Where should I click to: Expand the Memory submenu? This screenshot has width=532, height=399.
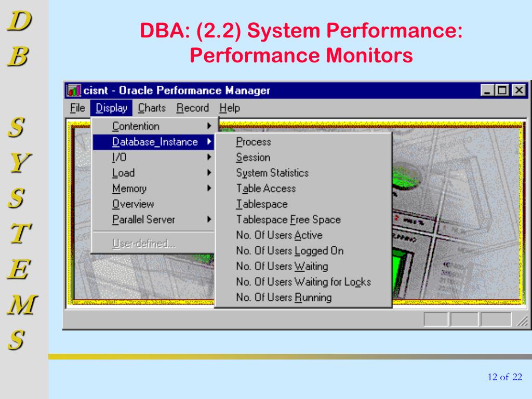pyautogui.click(x=153, y=189)
